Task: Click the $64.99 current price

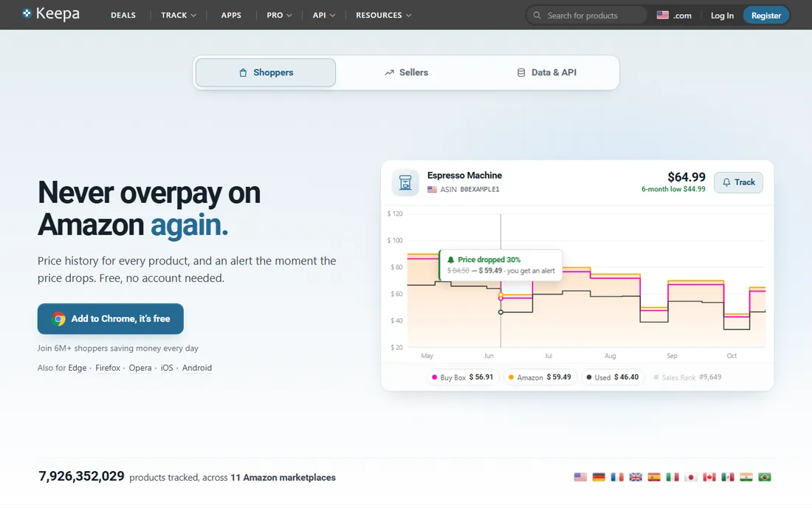Action: click(x=687, y=177)
